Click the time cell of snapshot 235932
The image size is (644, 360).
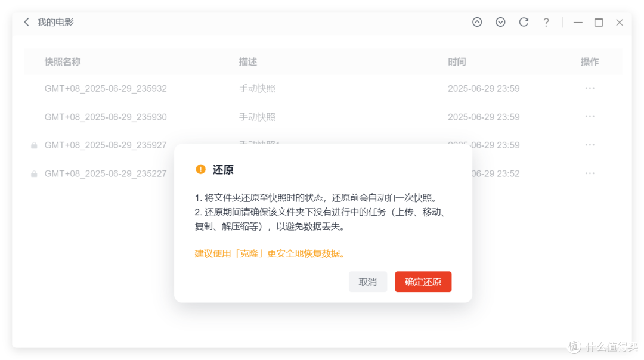pyautogui.click(x=484, y=89)
